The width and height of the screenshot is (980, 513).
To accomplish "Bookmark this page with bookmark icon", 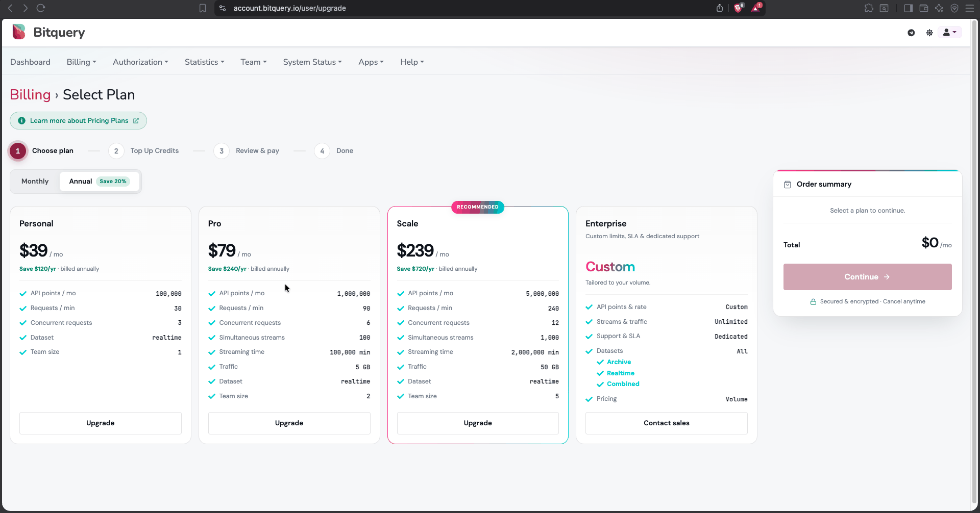I will [203, 8].
